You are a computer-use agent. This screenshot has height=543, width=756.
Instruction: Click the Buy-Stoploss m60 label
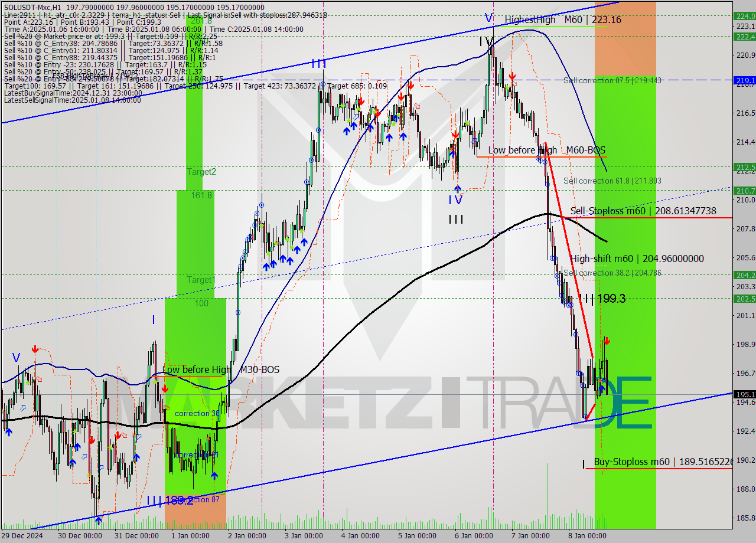tap(663, 462)
